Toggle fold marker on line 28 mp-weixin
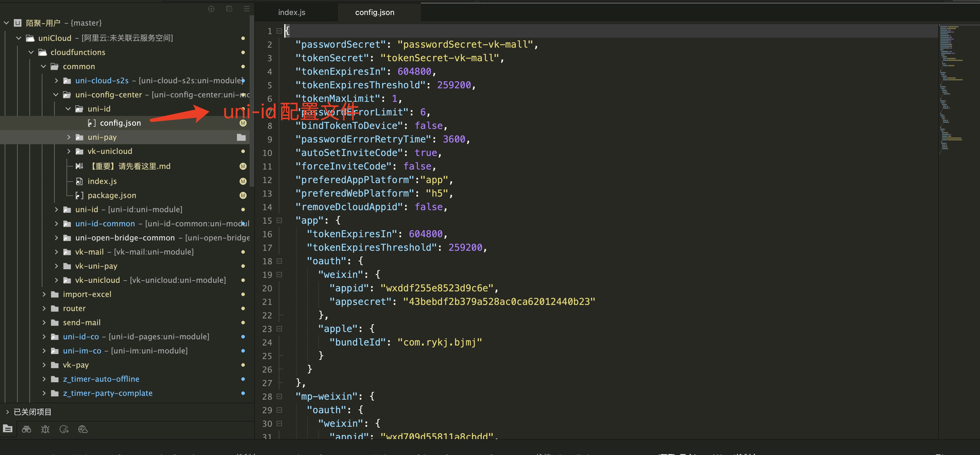Screen dimensions: 980x455 click(x=279, y=396)
